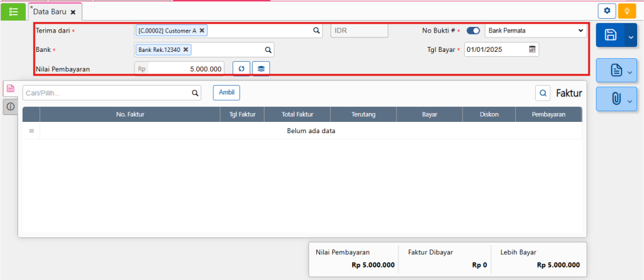Open the Bank Permata dropdown

(535, 31)
